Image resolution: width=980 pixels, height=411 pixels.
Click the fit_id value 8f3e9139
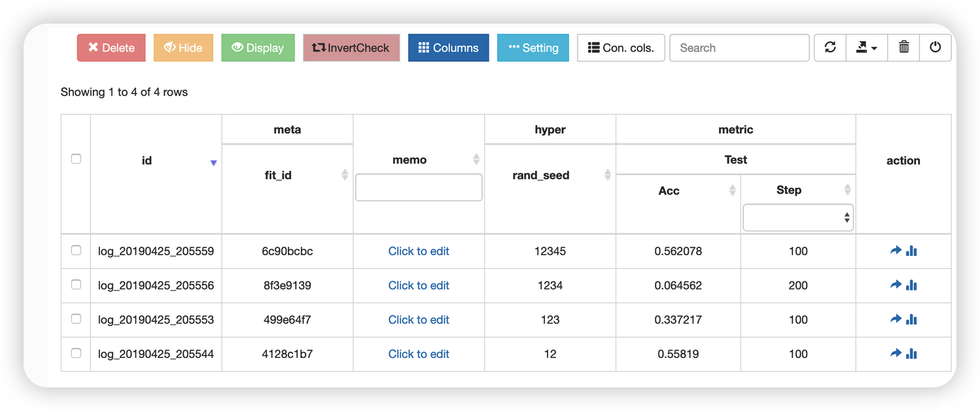pos(287,285)
